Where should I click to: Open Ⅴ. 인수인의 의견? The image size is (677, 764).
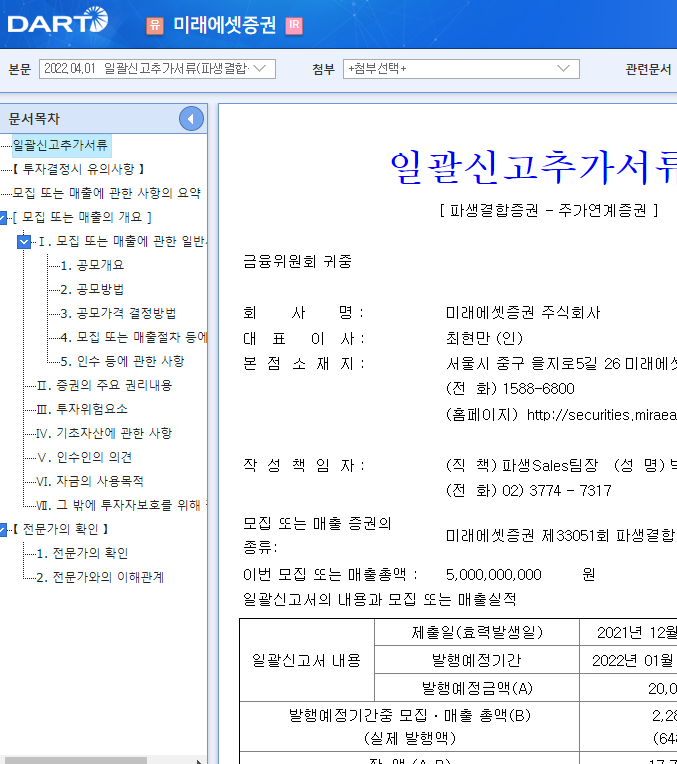84,457
